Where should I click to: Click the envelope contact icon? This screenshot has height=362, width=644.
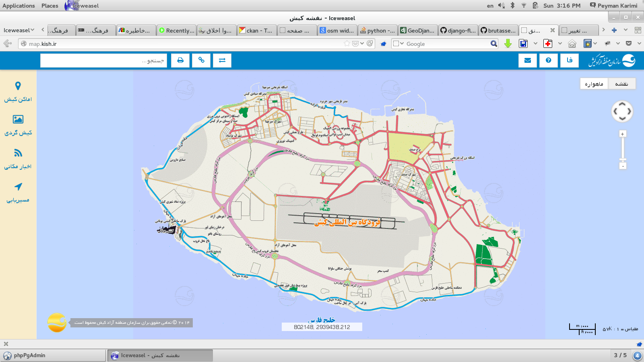[x=528, y=60]
